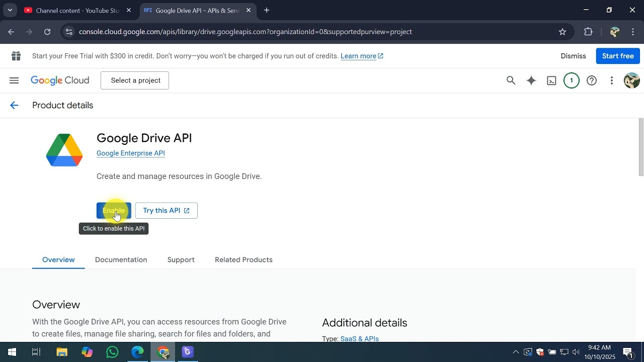Open the Select a project picker
The height and width of the screenshot is (362, 644).
pyautogui.click(x=135, y=80)
